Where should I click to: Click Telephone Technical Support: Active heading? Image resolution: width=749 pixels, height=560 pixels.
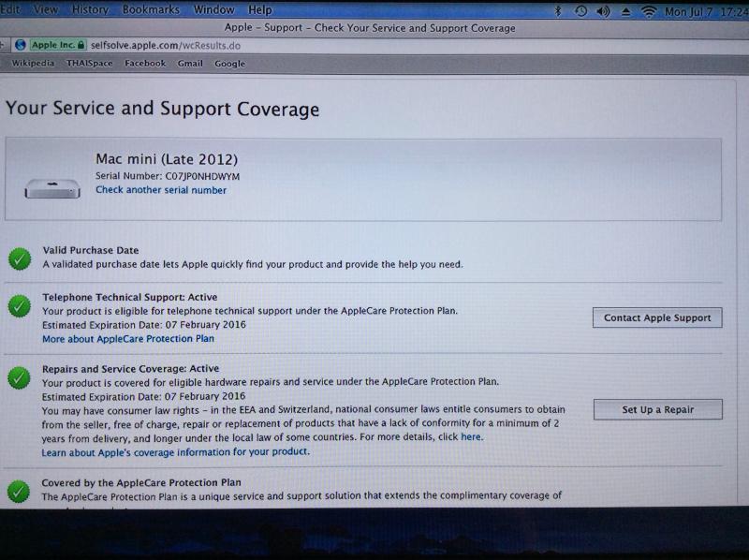130,297
